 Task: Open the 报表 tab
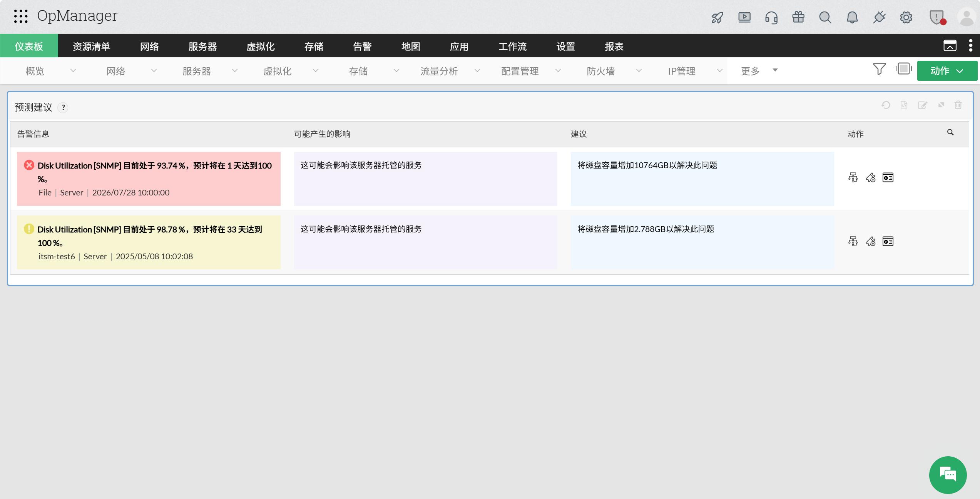point(614,46)
